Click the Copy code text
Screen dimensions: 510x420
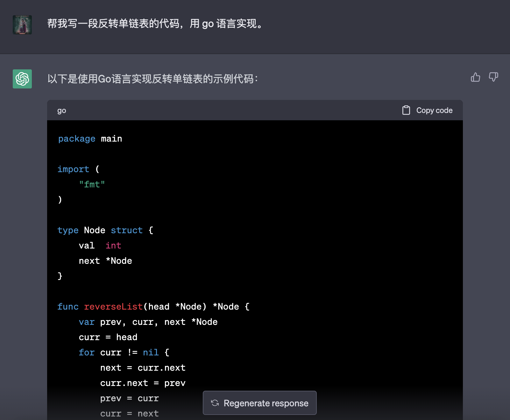pos(434,110)
